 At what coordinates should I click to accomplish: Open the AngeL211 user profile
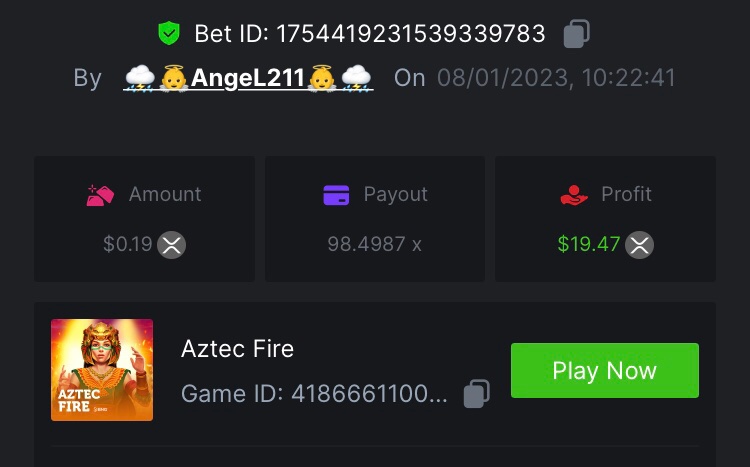[x=248, y=78]
